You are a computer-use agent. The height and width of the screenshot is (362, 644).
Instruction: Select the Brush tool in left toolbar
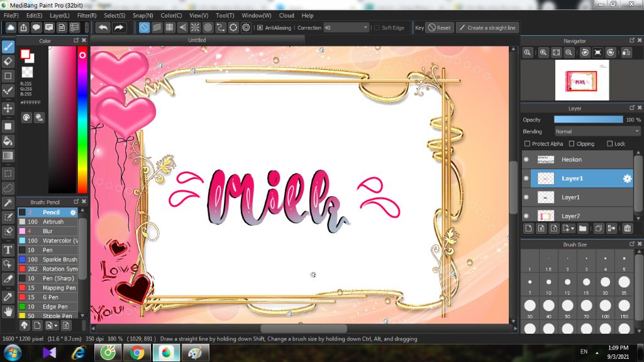click(8, 47)
